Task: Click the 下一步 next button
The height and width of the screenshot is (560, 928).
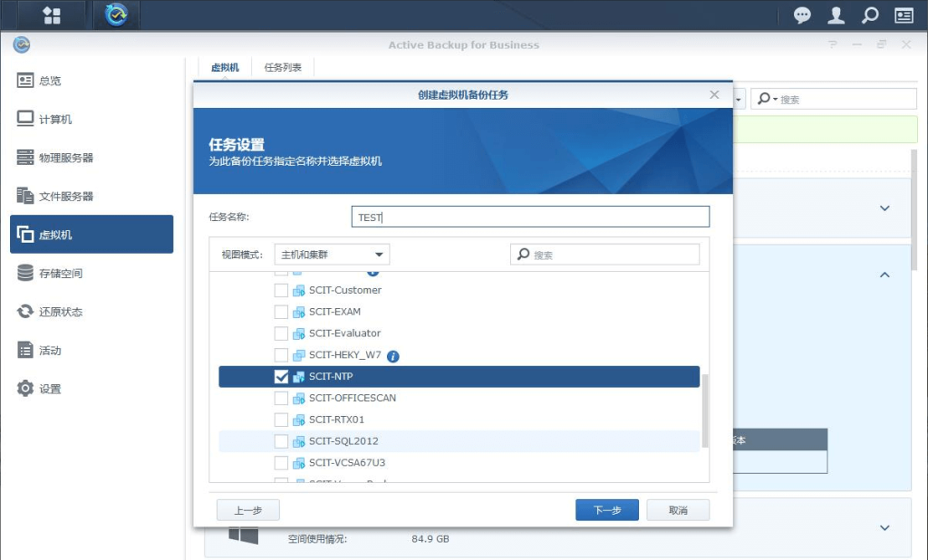Action: pyautogui.click(x=606, y=510)
